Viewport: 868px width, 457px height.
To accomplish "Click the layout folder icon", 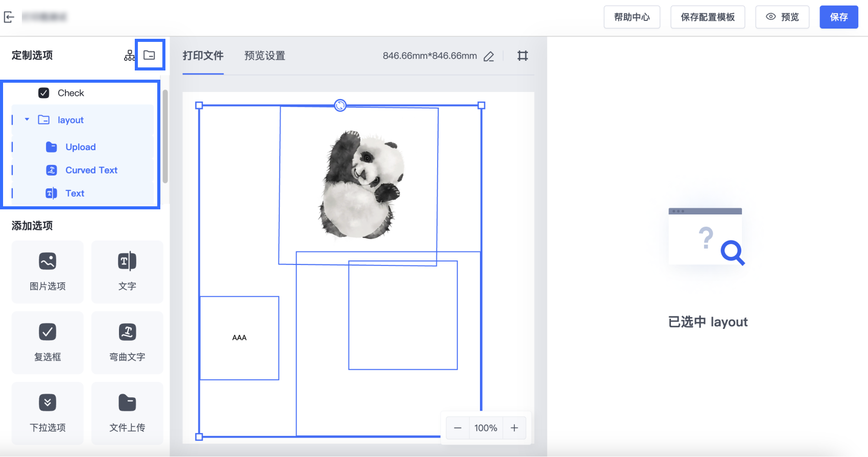I will click(x=44, y=120).
